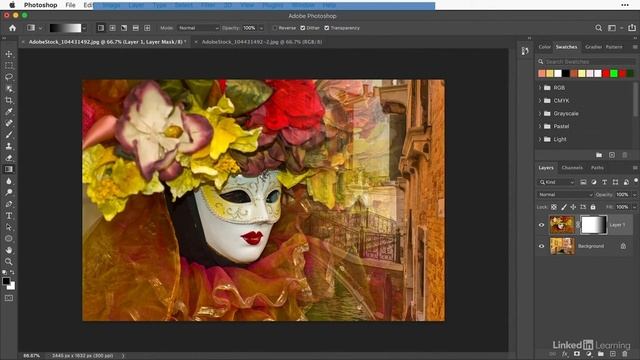This screenshot has width=640, height=360.
Task: Click the Home icon in options bar
Action: (13, 28)
